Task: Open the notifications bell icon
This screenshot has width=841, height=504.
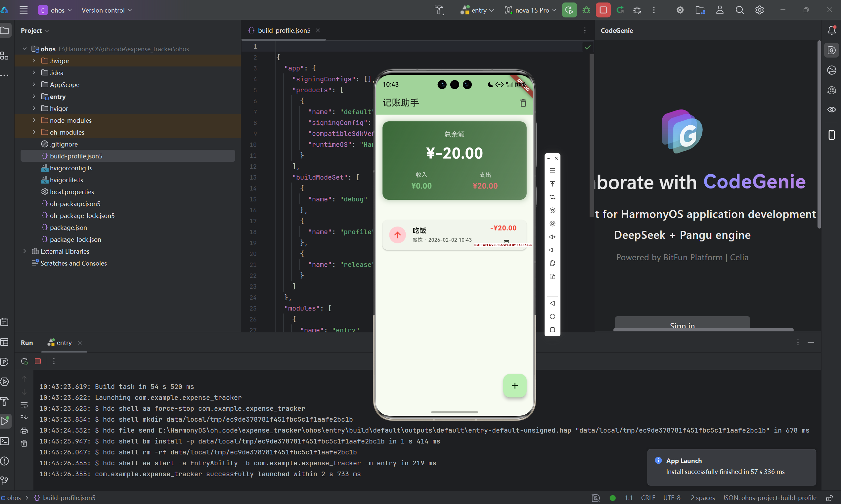Action: tap(831, 30)
